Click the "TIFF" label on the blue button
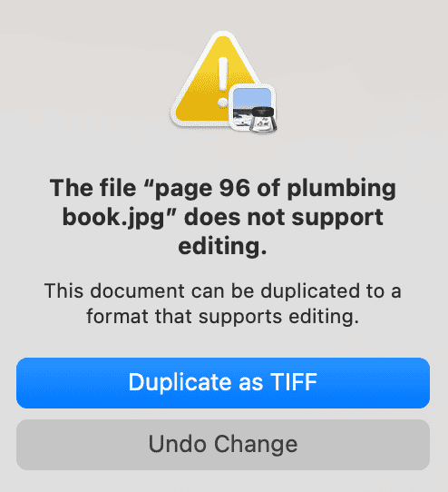The width and height of the screenshot is (448, 492). (x=294, y=382)
